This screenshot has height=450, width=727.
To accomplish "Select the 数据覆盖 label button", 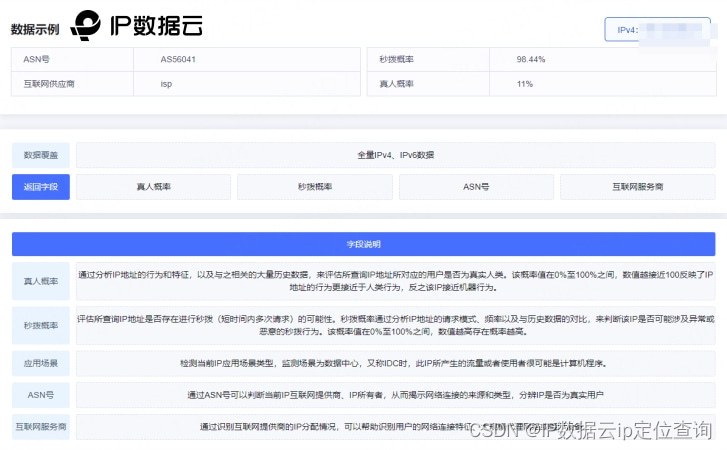I will point(41,155).
